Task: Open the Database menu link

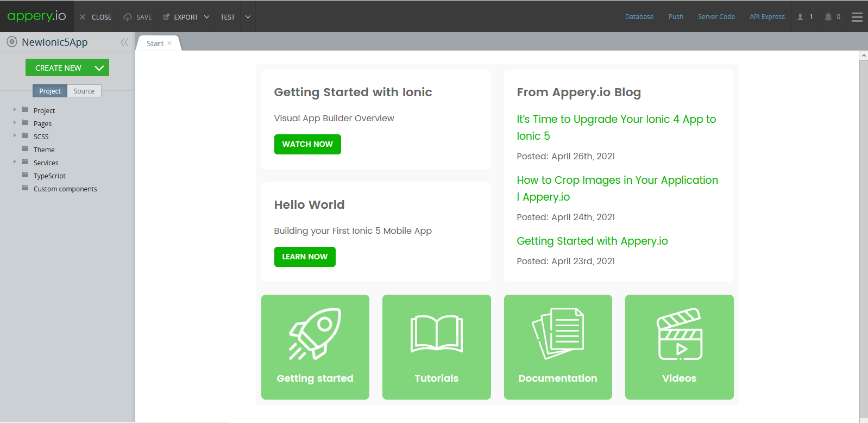Action: pos(639,17)
